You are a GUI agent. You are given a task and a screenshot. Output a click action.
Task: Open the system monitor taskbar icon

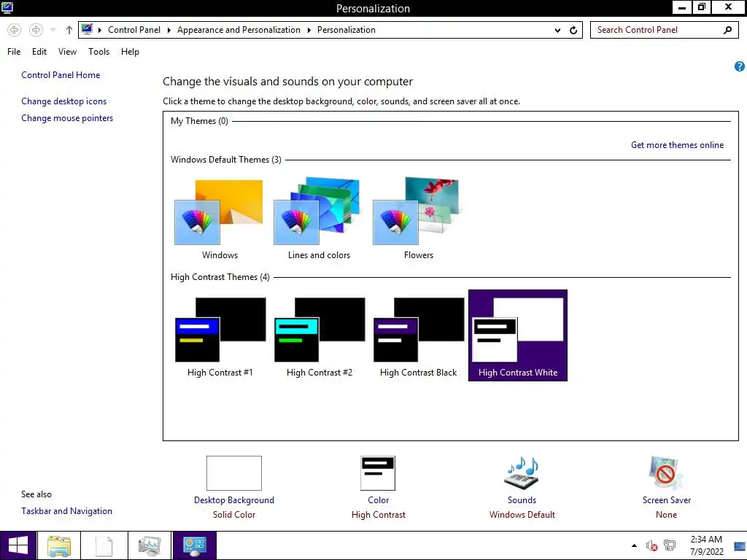(x=150, y=546)
